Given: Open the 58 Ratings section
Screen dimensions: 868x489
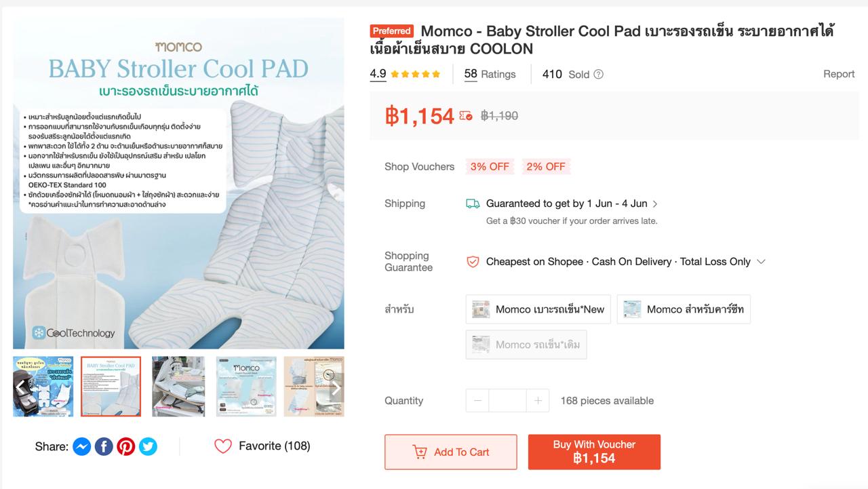Looking at the screenshot, I should (x=490, y=75).
